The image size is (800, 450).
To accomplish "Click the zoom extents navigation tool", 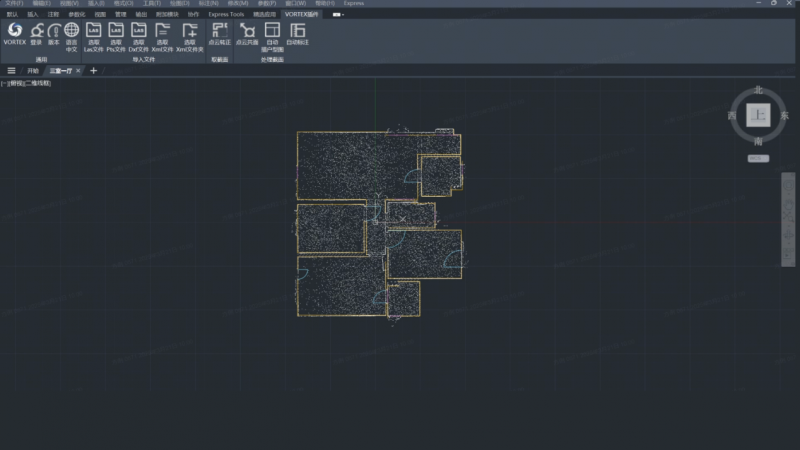I will coord(788,218).
